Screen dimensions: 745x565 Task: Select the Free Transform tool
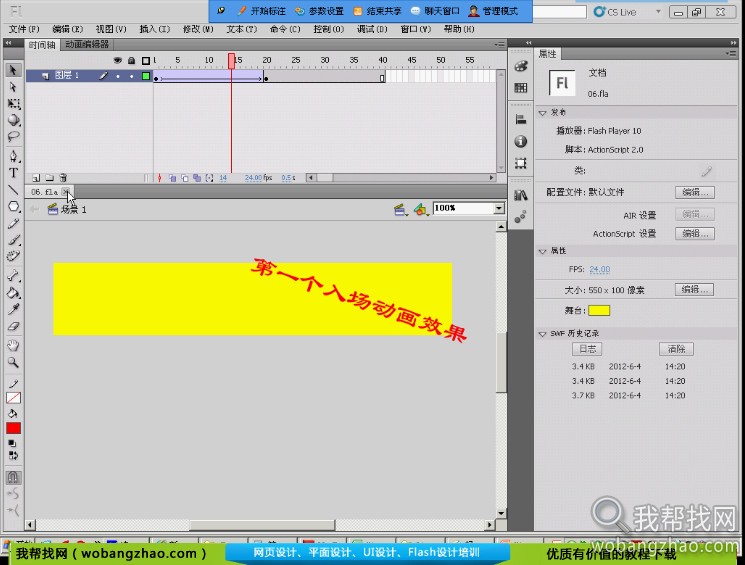click(x=13, y=104)
